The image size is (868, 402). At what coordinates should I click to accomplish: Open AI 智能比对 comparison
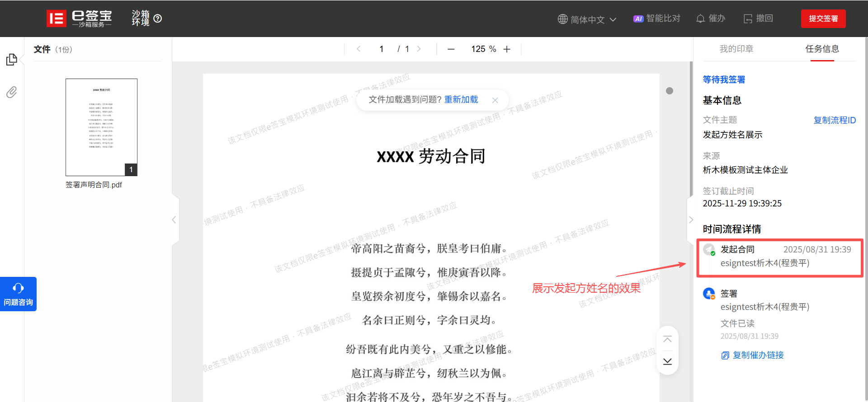pos(657,19)
